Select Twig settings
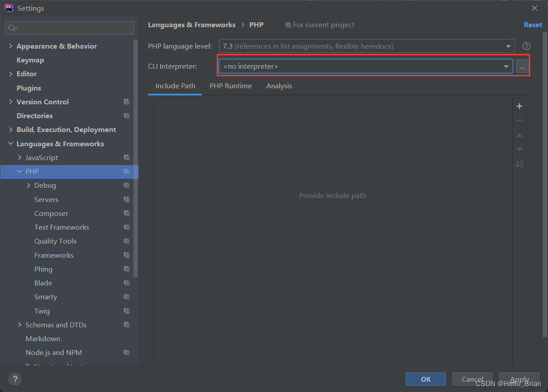The width and height of the screenshot is (548, 392). tap(42, 311)
